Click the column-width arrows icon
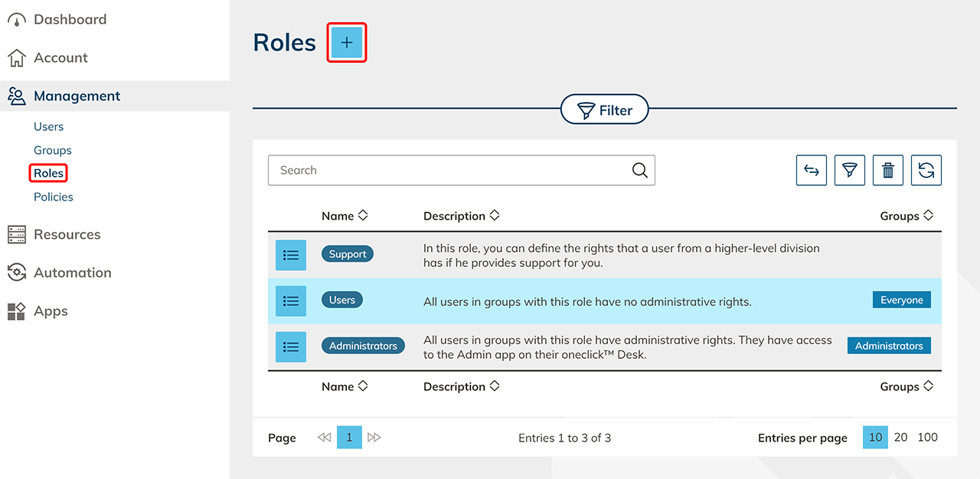 coord(811,171)
